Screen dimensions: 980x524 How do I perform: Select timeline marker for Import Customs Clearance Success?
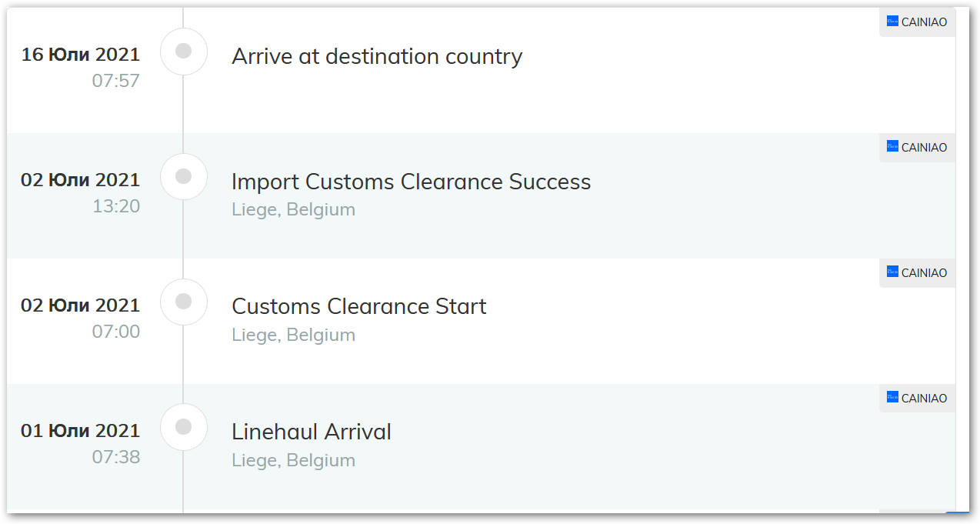tap(183, 177)
